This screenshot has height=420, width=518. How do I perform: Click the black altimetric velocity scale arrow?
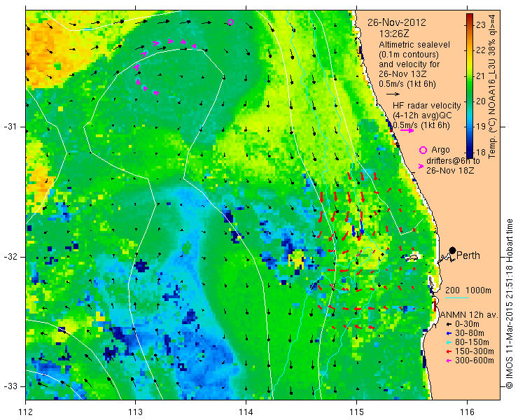[x=393, y=94]
